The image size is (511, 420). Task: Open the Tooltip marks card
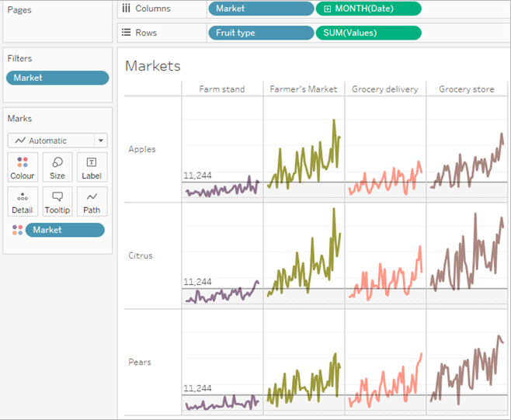[57, 202]
